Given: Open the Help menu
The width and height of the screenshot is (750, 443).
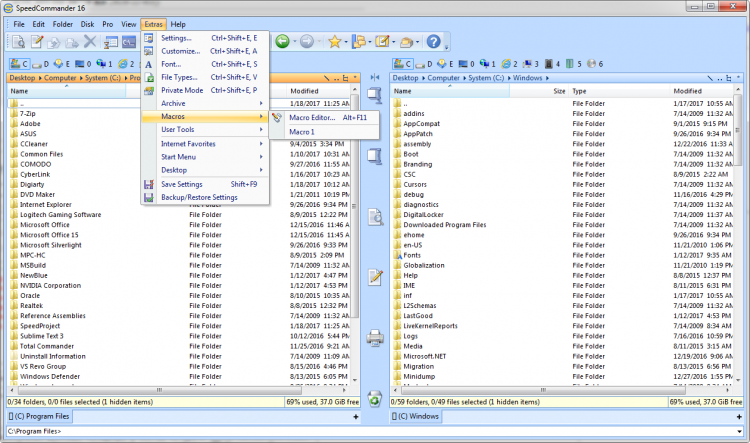Looking at the screenshot, I should tap(178, 24).
